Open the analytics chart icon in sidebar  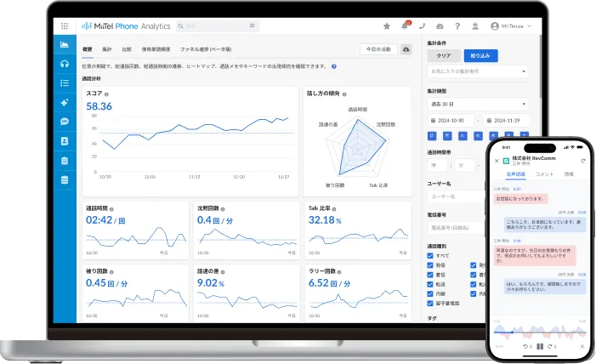coord(65,44)
